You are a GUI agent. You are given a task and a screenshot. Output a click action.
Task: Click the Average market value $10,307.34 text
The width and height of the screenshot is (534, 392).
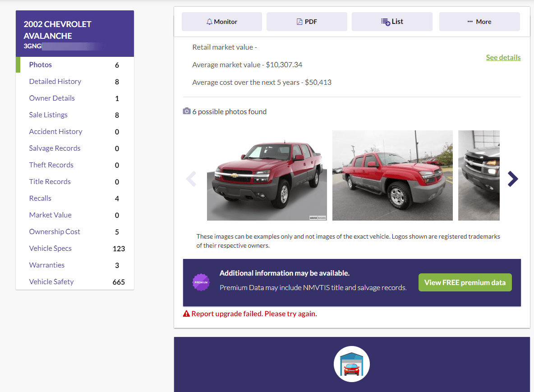pos(247,65)
